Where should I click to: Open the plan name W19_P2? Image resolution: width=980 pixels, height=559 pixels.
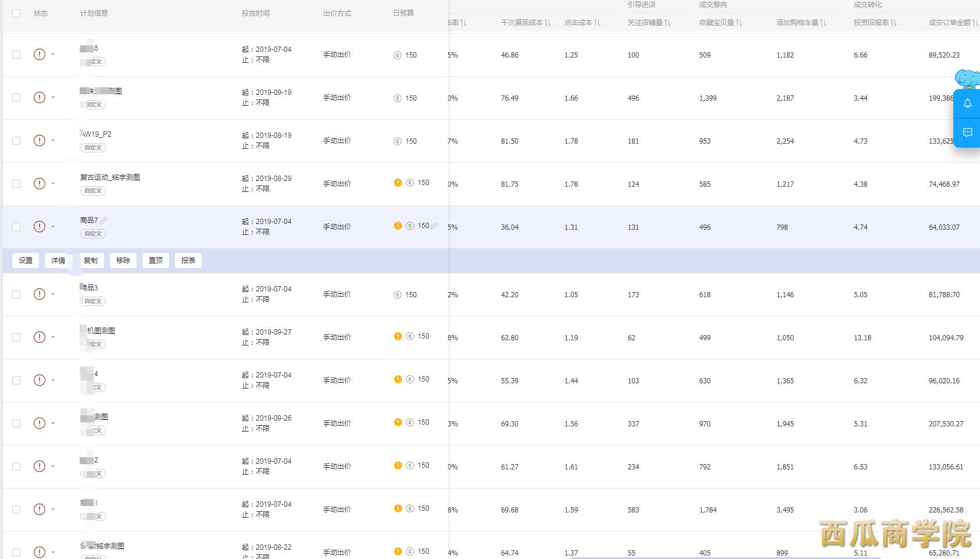96,134
